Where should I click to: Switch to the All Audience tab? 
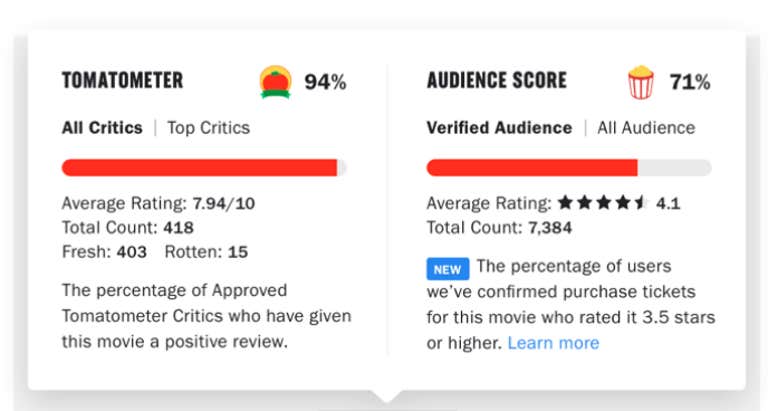[x=646, y=128]
